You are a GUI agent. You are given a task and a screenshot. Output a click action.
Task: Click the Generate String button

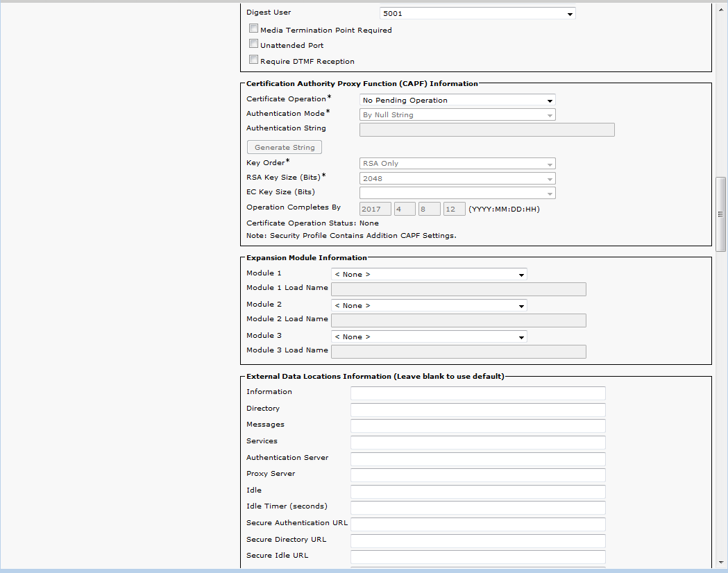pyautogui.click(x=285, y=147)
